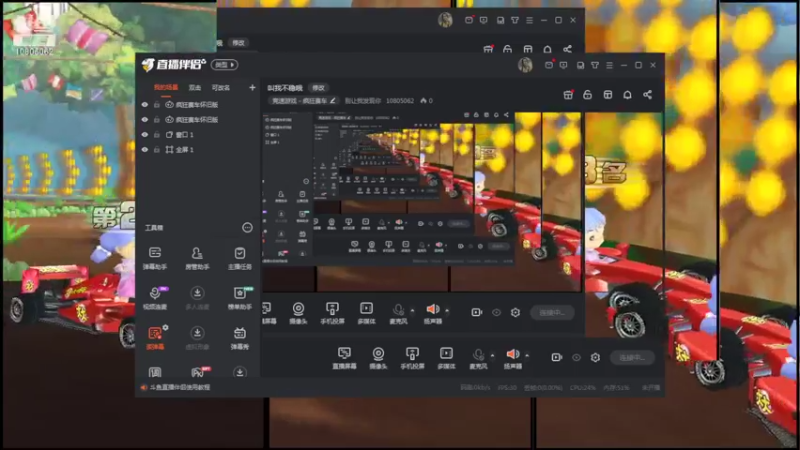Add 摄像头 source in front window
The height and width of the screenshot is (450, 800).
(378, 358)
